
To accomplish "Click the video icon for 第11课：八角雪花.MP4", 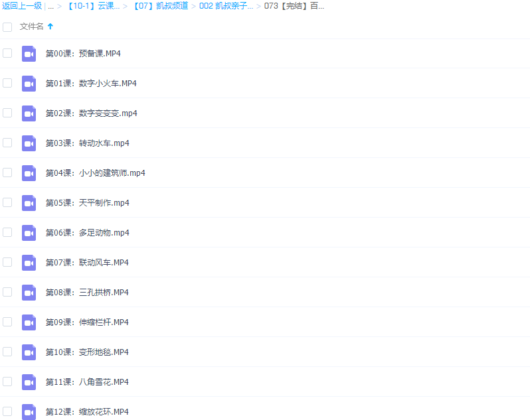I will click(29, 382).
